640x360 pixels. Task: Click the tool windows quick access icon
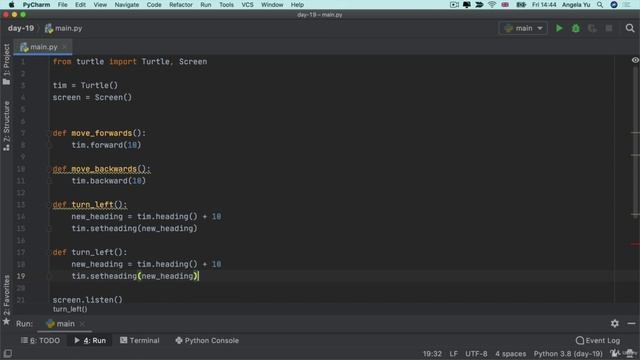7,353
